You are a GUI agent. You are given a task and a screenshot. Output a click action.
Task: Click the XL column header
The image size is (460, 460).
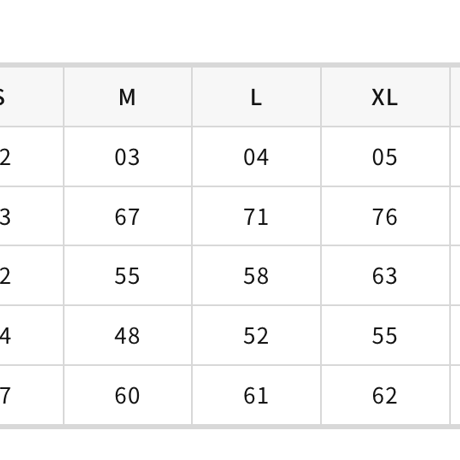tap(385, 97)
